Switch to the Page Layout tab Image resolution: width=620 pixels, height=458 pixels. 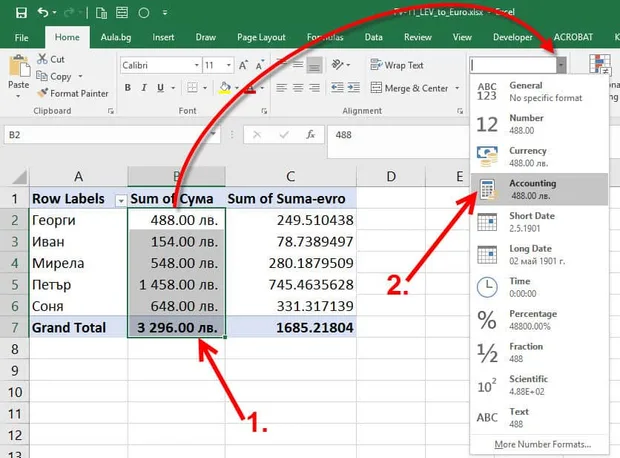[x=261, y=37]
